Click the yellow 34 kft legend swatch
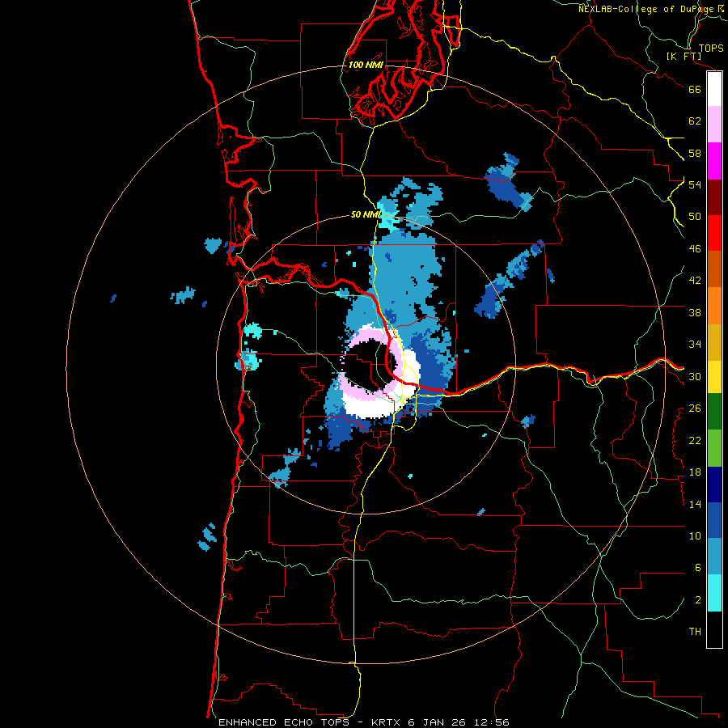This screenshot has width=728, height=728. 714,376
